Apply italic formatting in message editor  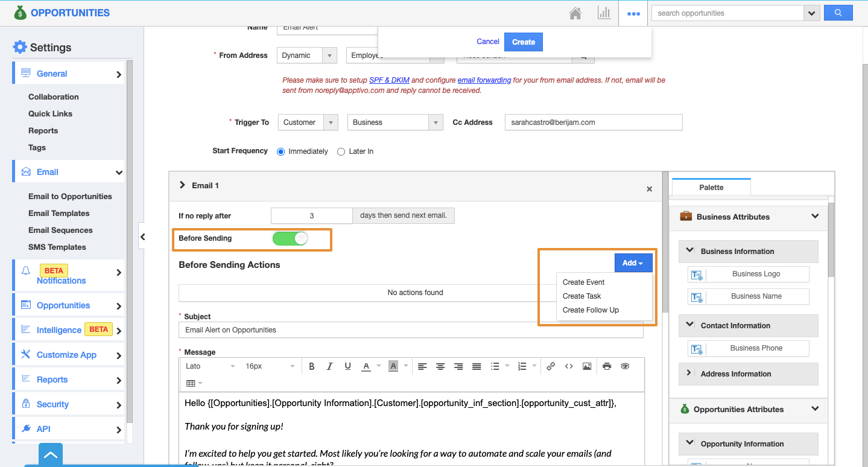click(x=329, y=366)
